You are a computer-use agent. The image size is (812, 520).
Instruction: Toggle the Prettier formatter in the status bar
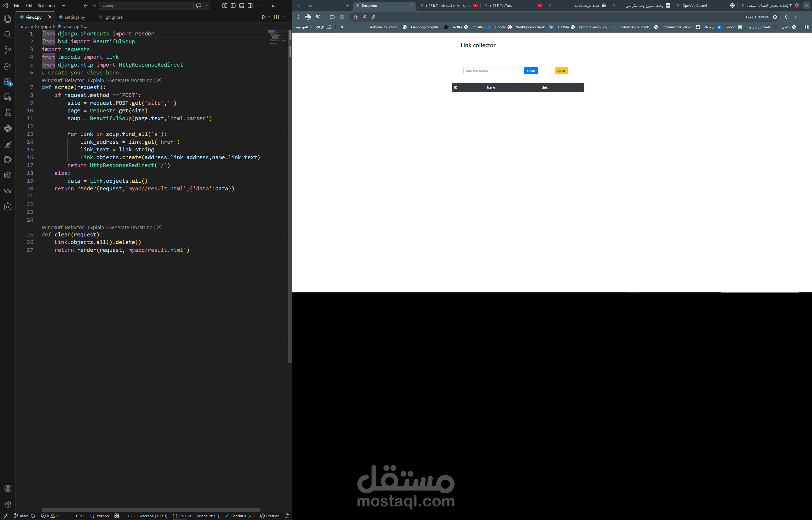click(269, 516)
